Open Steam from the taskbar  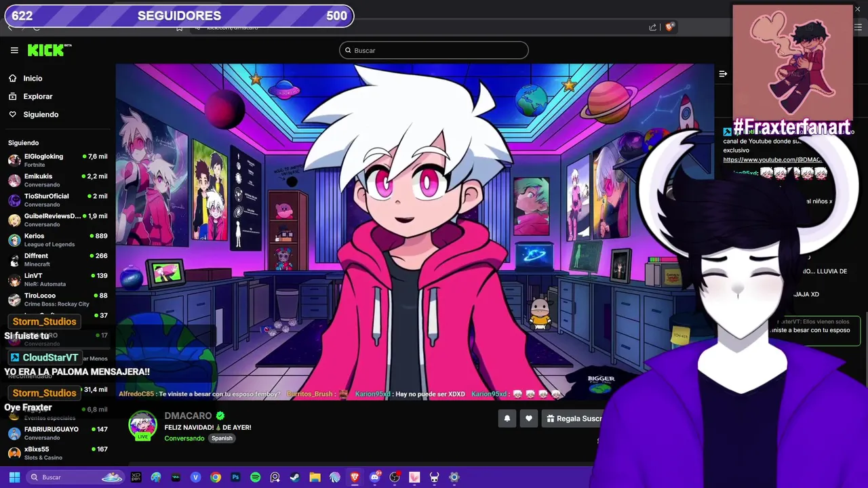tap(295, 477)
